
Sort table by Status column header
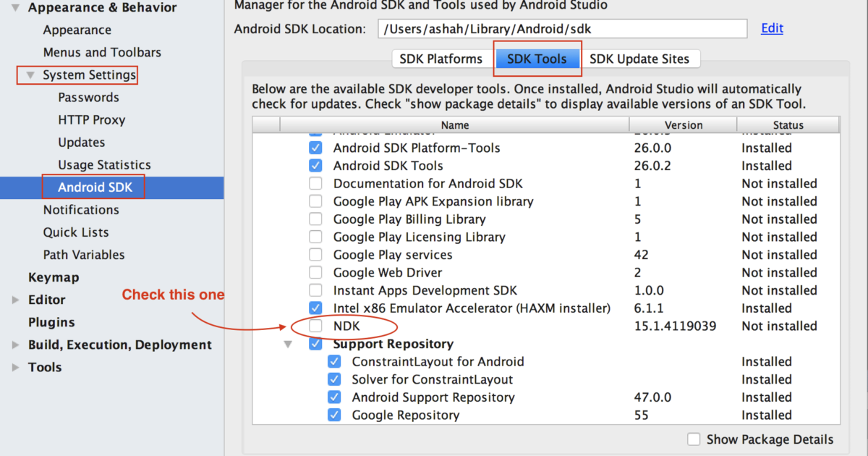(788, 125)
